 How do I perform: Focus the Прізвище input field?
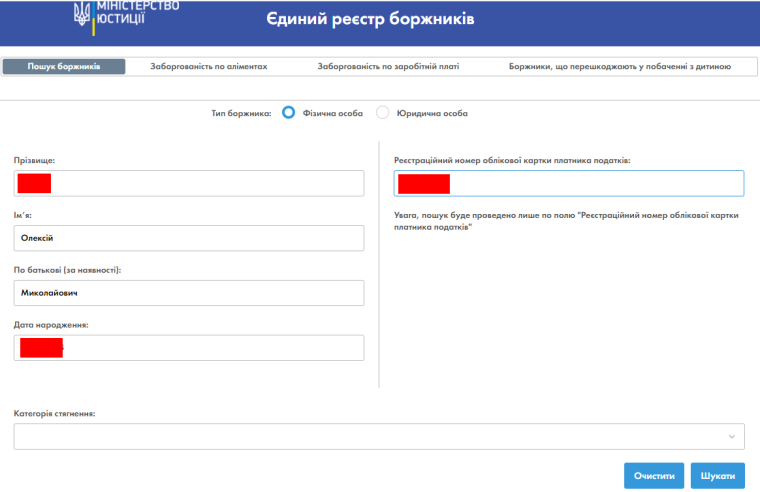point(189,183)
